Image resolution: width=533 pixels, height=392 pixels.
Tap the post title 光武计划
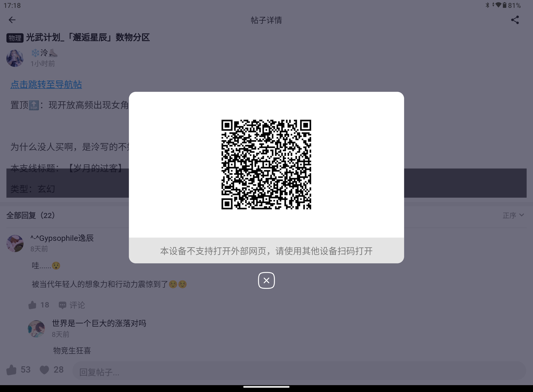88,37
